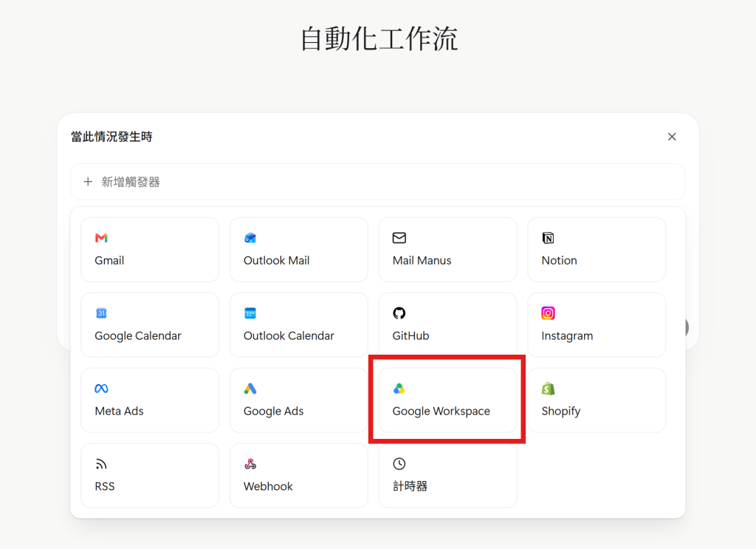
Task: Choose the Google Workspace icon
Action: click(x=399, y=389)
